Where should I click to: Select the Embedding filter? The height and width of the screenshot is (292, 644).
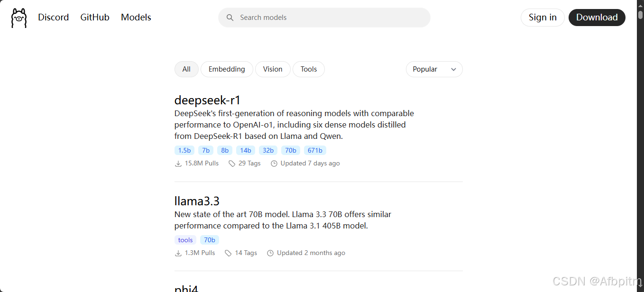click(227, 69)
